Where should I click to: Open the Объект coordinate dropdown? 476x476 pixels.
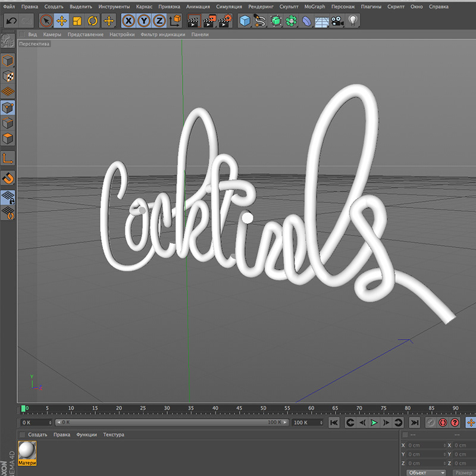[426, 472]
